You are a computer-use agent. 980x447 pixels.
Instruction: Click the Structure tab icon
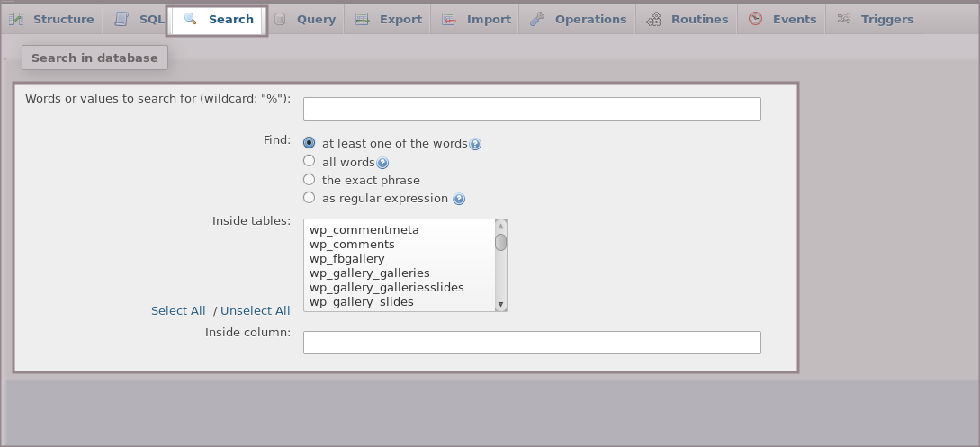click(x=16, y=19)
